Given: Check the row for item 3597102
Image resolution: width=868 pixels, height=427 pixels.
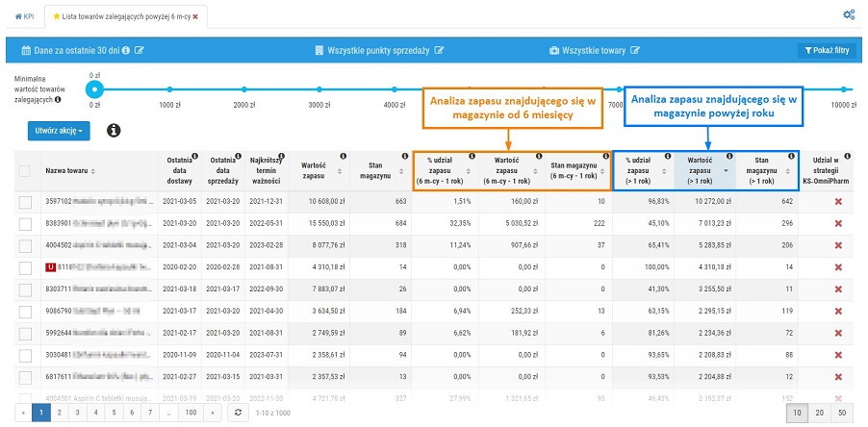Looking at the screenshot, I should [x=25, y=202].
